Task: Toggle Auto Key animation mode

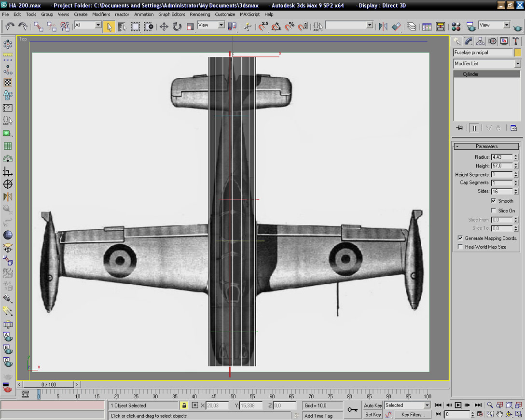Action: 373,405
